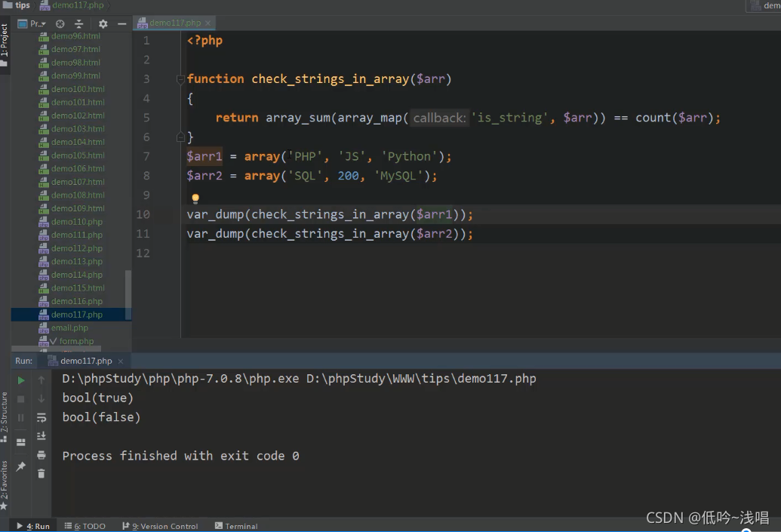This screenshot has height=532, width=781.
Task: Collapse the function fold marker on line 3
Action: tap(180, 79)
